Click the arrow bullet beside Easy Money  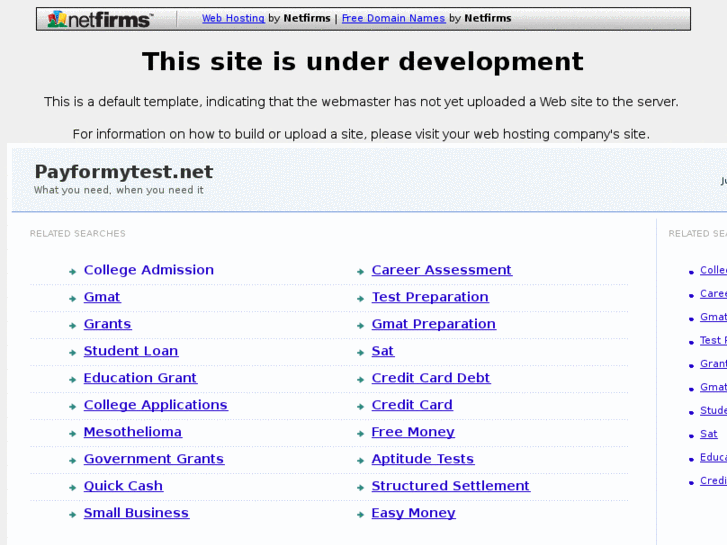click(360, 514)
